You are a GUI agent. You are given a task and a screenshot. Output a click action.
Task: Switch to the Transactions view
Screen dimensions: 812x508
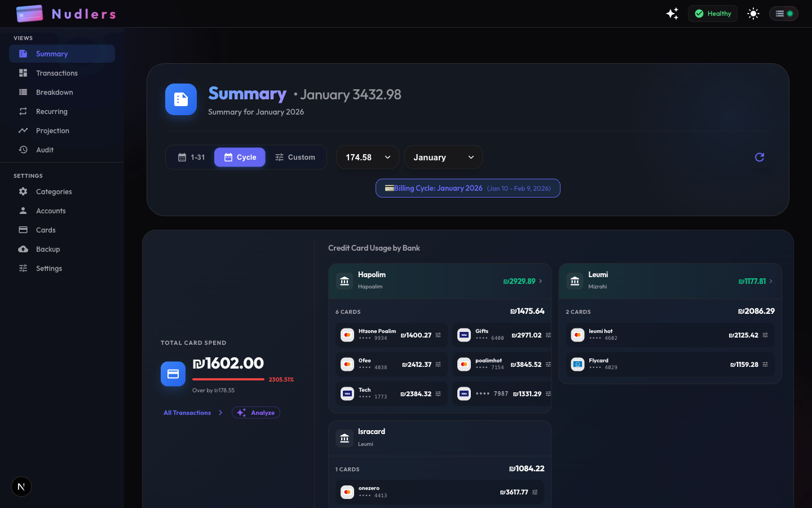[57, 73]
